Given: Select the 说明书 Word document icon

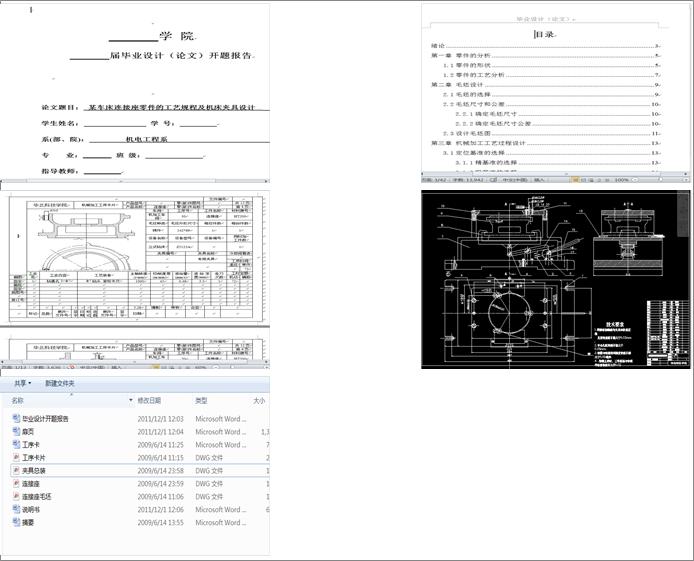Looking at the screenshot, I should 16,509.
